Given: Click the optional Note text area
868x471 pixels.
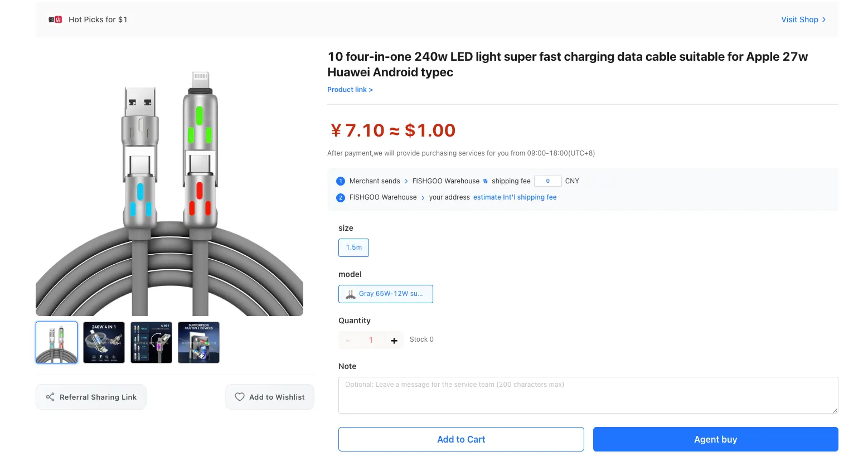Looking at the screenshot, I should (588, 395).
